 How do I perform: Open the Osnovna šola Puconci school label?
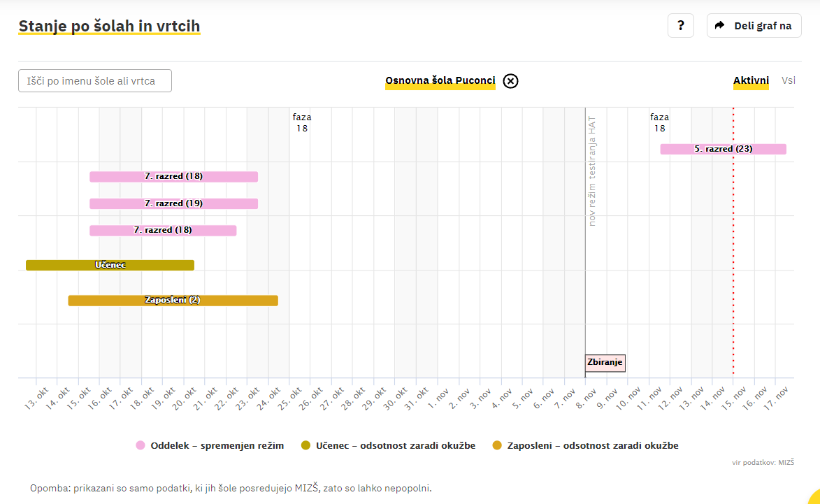(440, 81)
